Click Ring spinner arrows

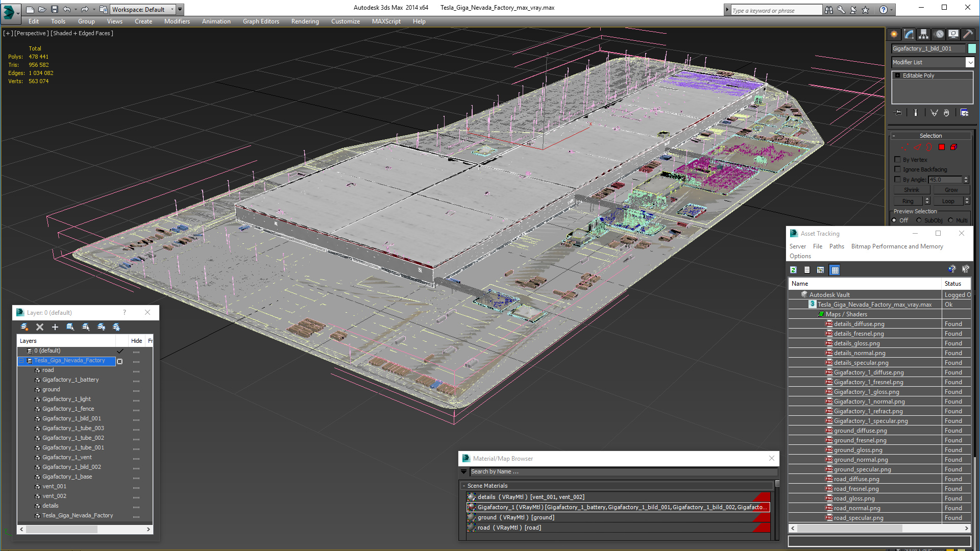[927, 201]
